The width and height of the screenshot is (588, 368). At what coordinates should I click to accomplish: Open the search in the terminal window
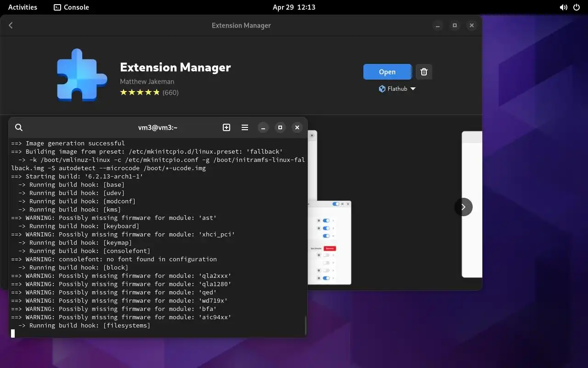click(x=19, y=127)
